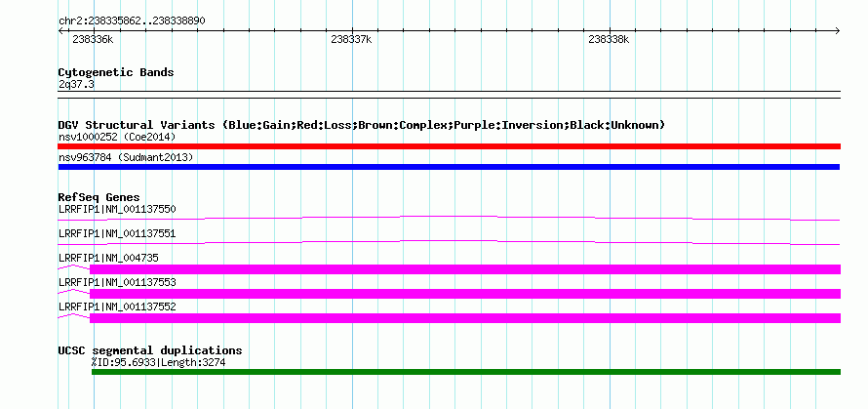This screenshot has width=868, height=409.
Task: Select the %ID:95.6933|Length:3274 label
Action: tap(158, 362)
